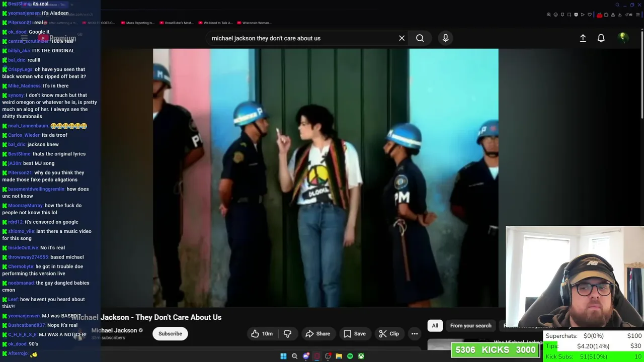
Task: Click inside the YouTube search field
Action: click(x=302, y=38)
